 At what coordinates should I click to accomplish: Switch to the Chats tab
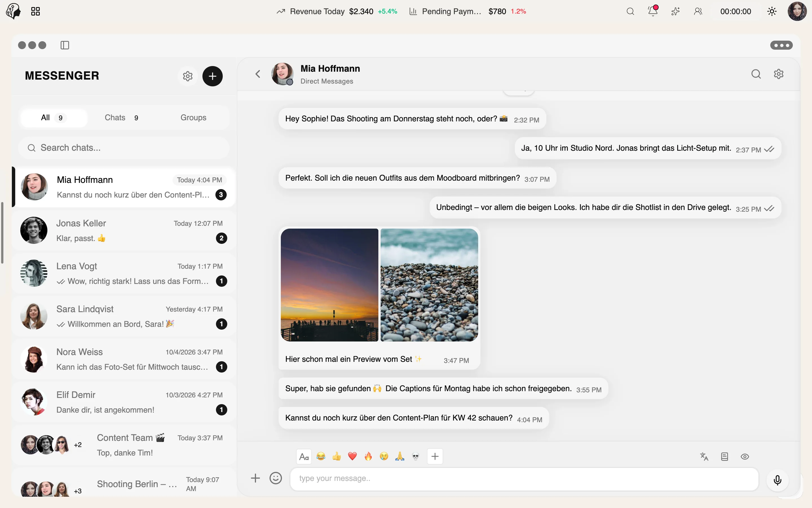tap(122, 118)
